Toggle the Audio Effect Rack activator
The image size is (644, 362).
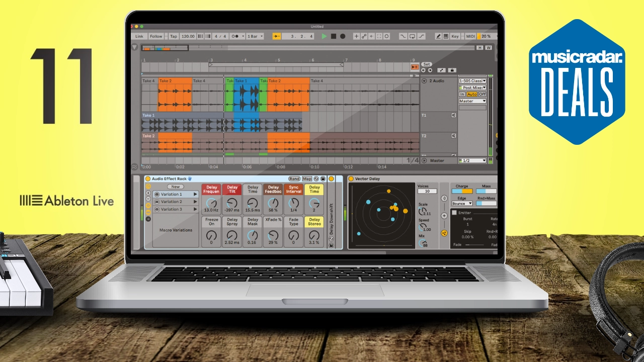pyautogui.click(x=148, y=178)
